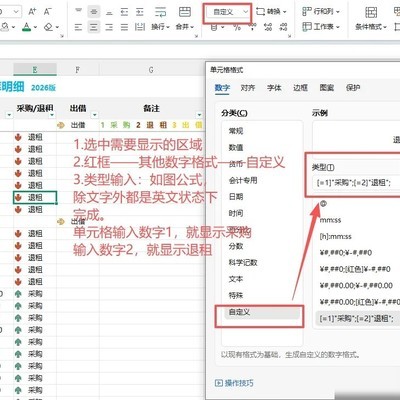Align text left
The width and height of the screenshot is (400, 400).
[x=78, y=27]
